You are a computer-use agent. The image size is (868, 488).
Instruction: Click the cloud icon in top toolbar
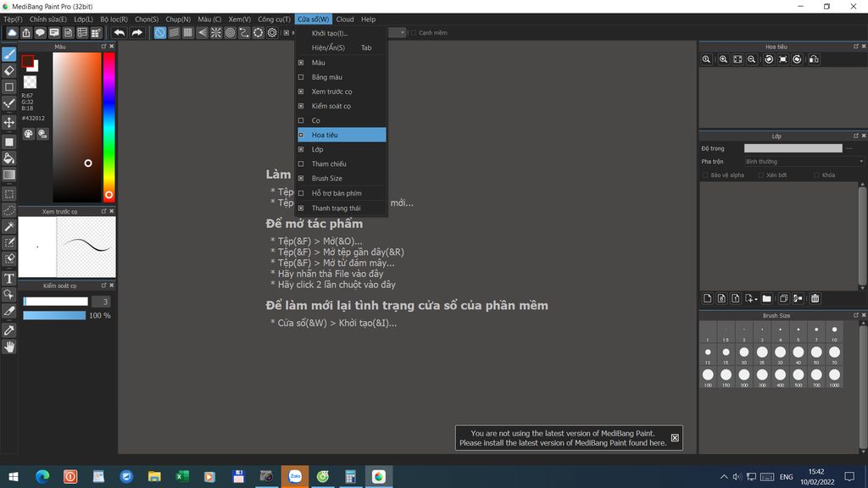click(x=12, y=33)
